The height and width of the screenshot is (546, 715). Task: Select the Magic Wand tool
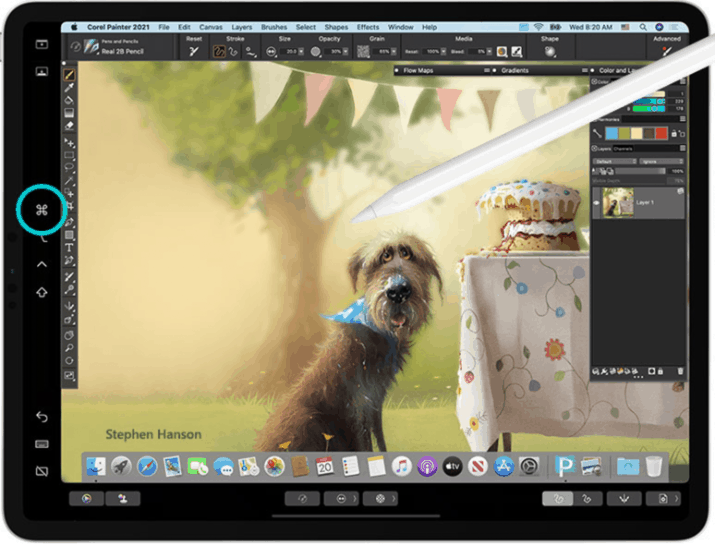(69, 181)
